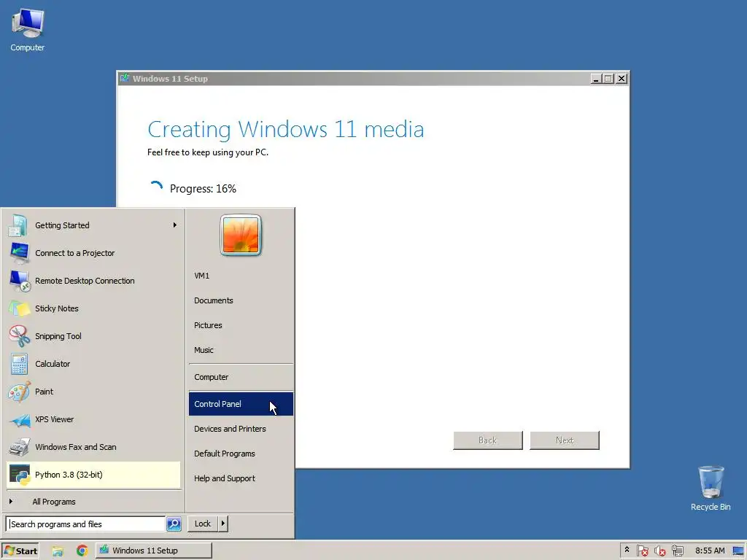This screenshot has height=560, width=747.
Task: Open XPS Viewer
Action: click(93, 419)
